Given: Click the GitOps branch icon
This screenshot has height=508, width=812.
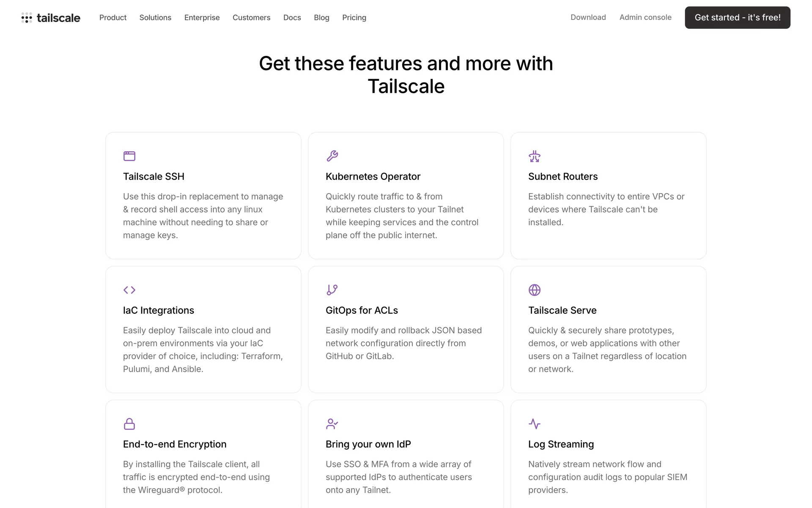Looking at the screenshot, I should point(332,290).
